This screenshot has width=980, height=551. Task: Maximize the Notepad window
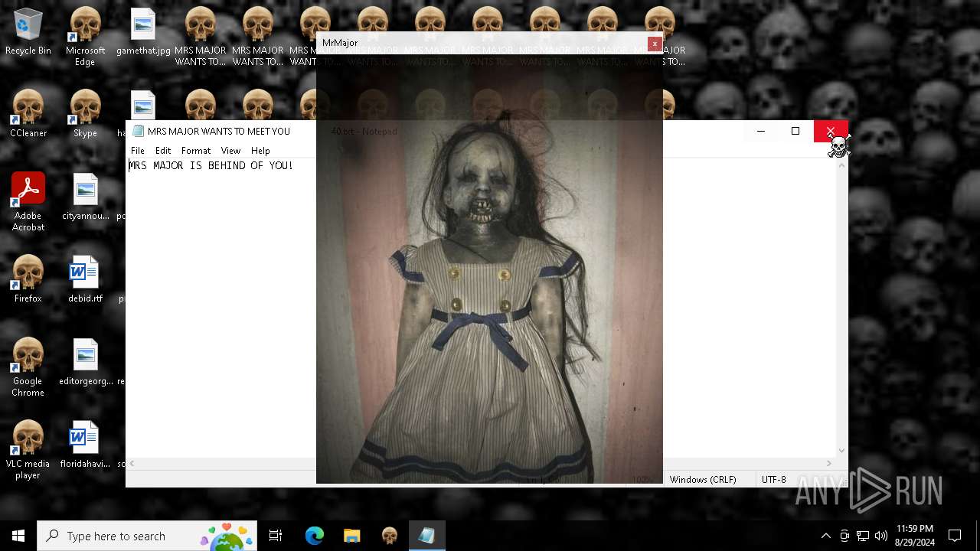pyautogui.click(x=795, y=131)
